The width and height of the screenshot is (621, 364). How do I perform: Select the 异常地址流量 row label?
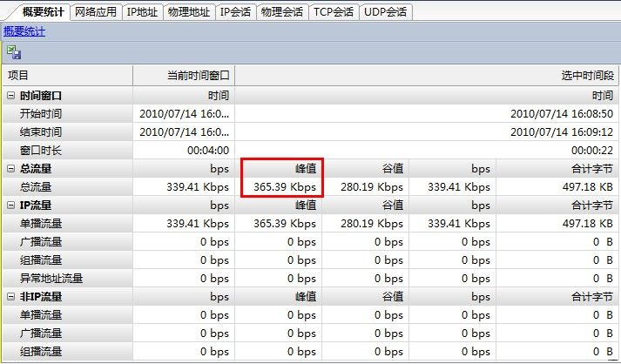click(x=51, y=279)
